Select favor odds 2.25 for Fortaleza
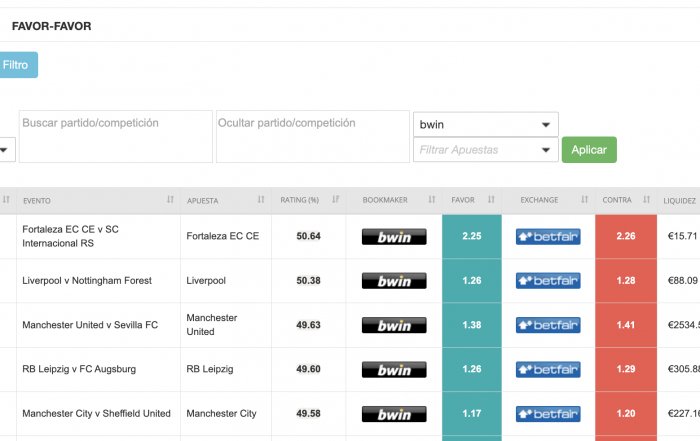Viewport: 700px width, 441px height. click(471, 237)
